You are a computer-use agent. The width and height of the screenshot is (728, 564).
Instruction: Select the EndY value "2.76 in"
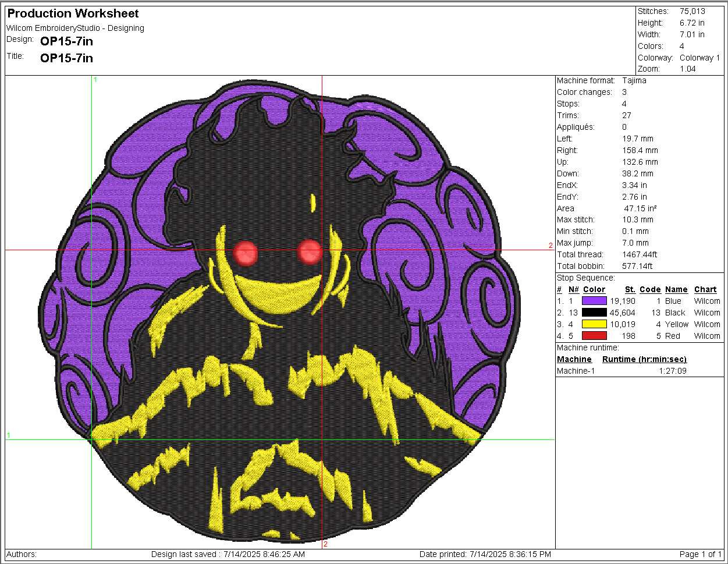(x=634, y=197)
